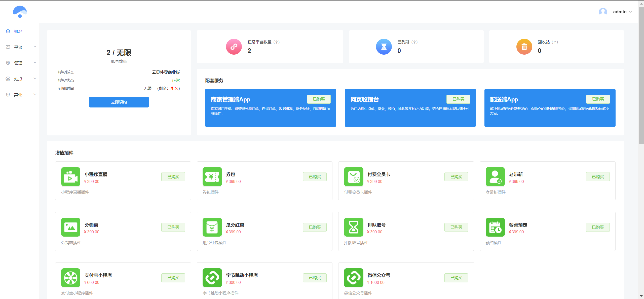
Task: Click 已购买 on the 商家管理端App card
Action: tap(319, 99)
